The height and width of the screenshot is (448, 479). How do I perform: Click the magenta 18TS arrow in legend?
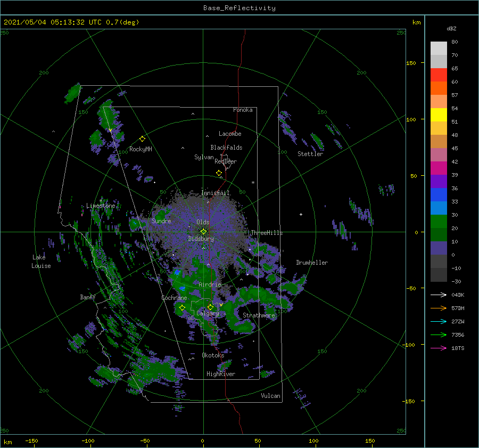[x=439, y=348]
